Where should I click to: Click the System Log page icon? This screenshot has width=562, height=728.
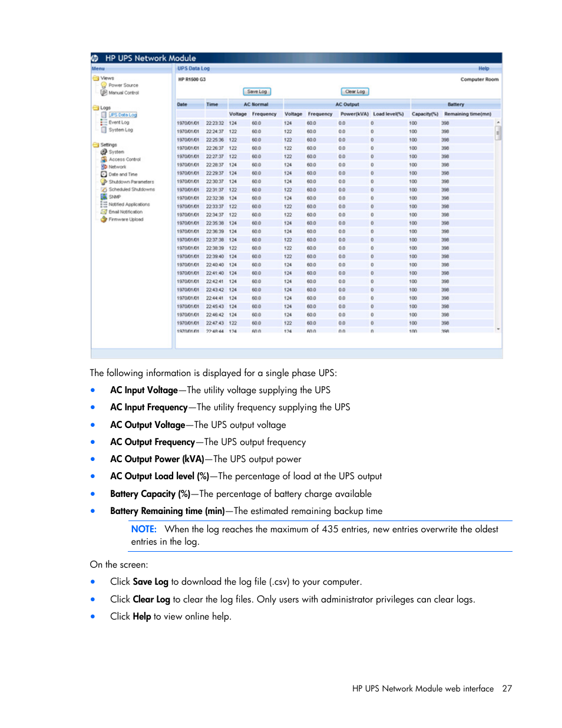coord(104,130)
